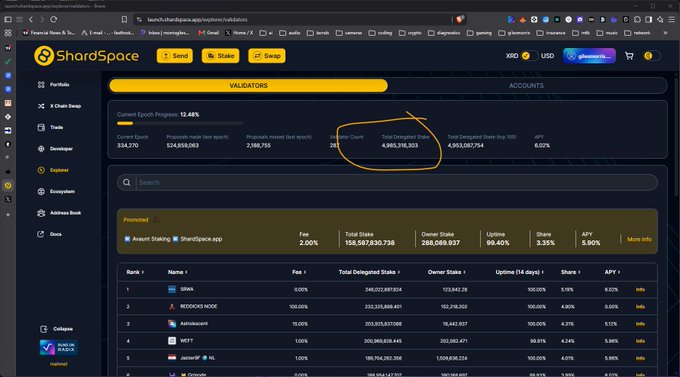This screenshot has height=377, width=680.
Task: Open the connected account button
Action: point(589,56)
